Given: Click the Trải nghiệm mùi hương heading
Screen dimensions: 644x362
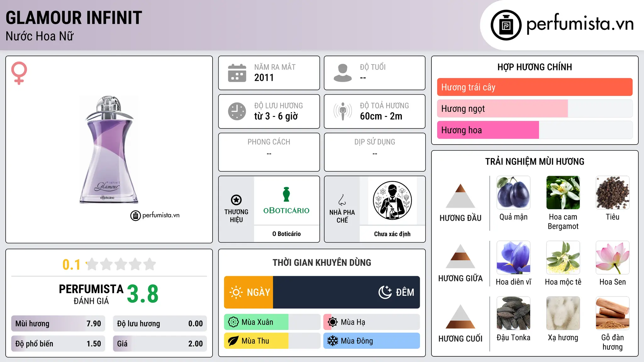Looking at the screenshot, I should tap(535, 162).
